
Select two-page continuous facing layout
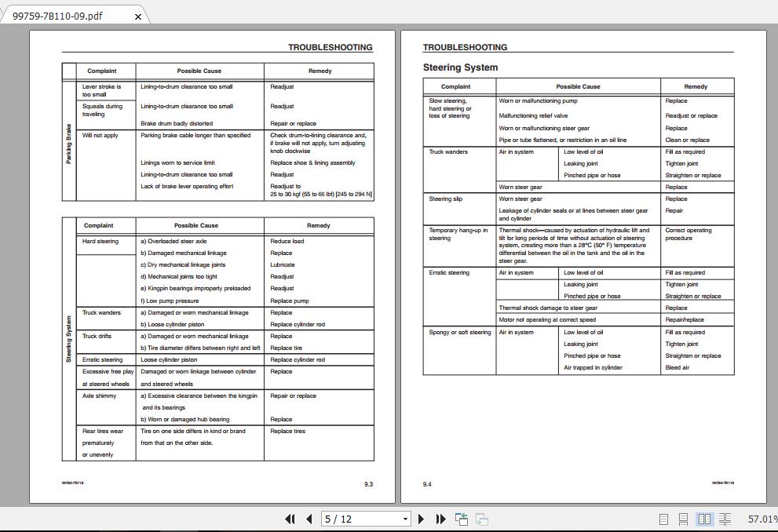725,519
